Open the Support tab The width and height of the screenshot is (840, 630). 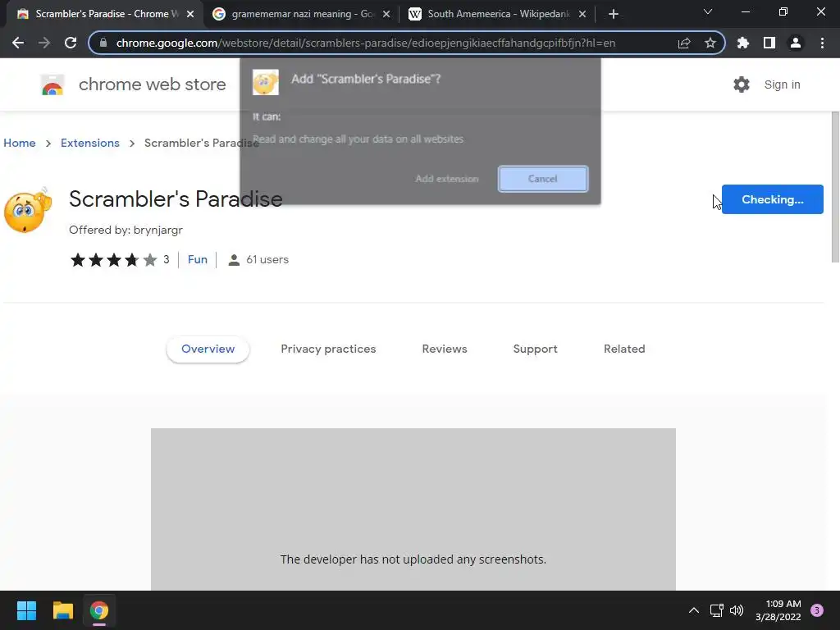coord(535,349)
